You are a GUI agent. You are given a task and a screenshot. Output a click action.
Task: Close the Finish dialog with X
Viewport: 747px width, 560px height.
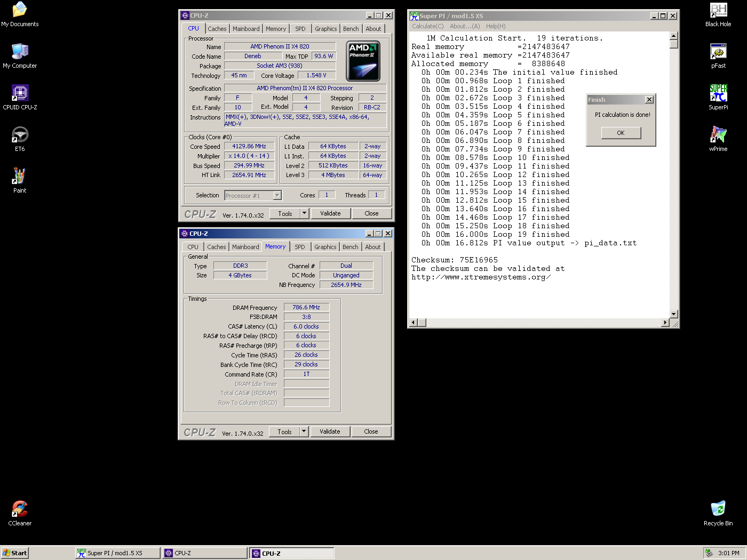(649, 100)
